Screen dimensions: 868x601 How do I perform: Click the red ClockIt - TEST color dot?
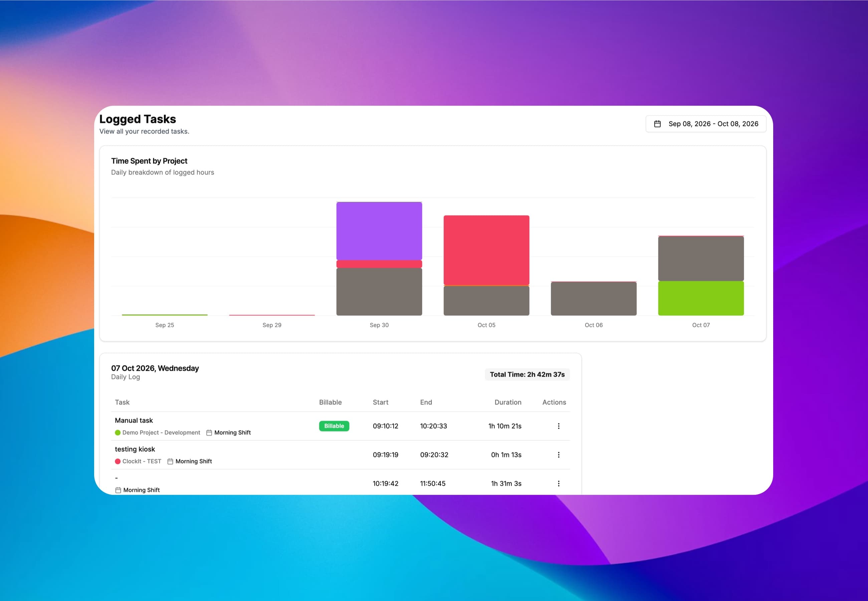pyautogui.click(x=118, y=461)
